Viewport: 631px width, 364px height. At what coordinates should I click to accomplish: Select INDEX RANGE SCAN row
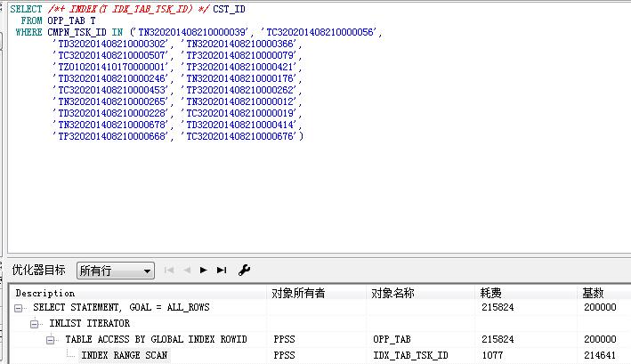pos(125,356)
